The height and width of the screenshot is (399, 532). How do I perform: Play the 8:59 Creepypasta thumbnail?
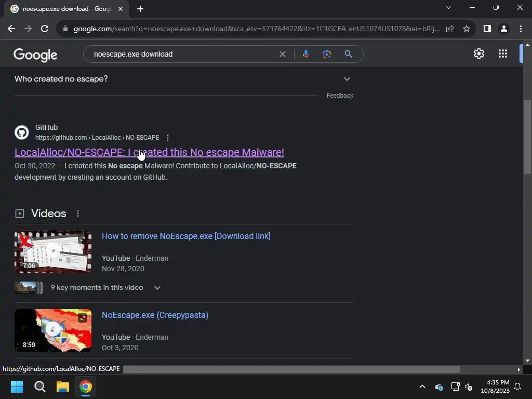click(53, 330)
